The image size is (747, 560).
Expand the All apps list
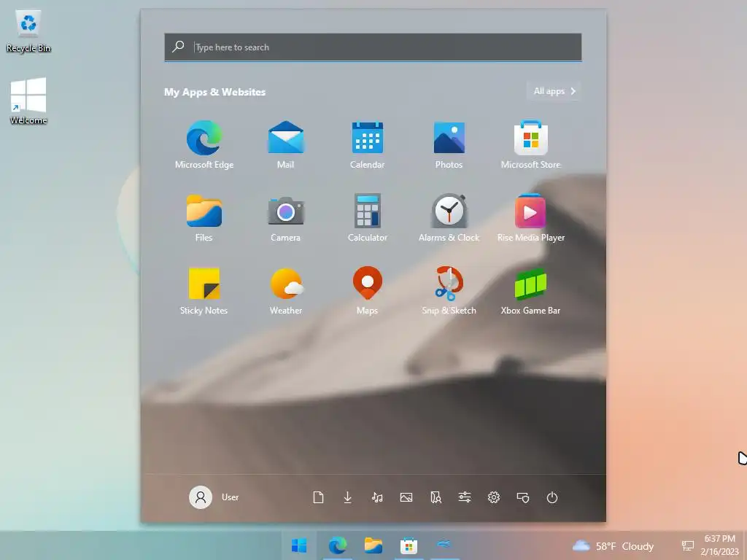(554, 91)
